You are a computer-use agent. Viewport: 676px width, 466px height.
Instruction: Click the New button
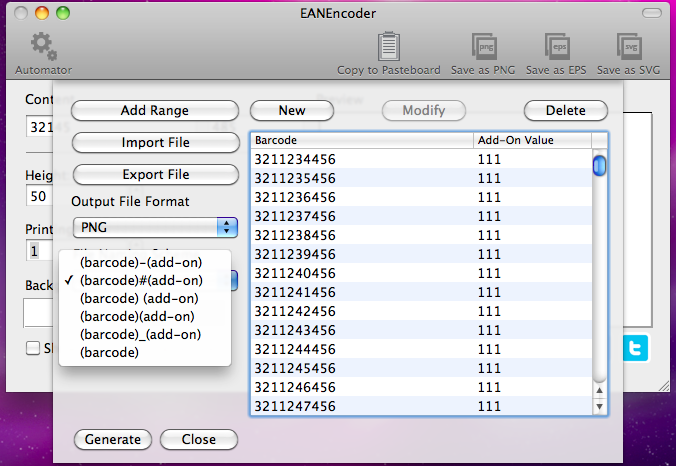[292, 110]
